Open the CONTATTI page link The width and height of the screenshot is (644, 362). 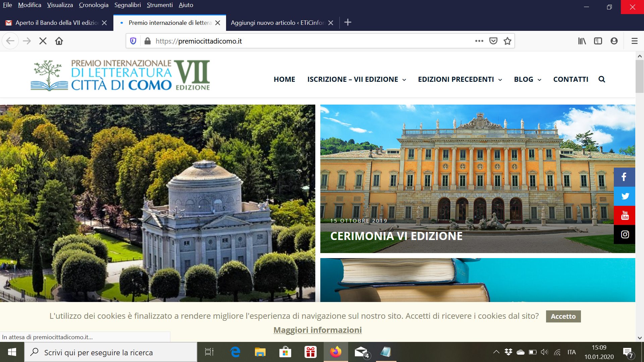[571, 79]
